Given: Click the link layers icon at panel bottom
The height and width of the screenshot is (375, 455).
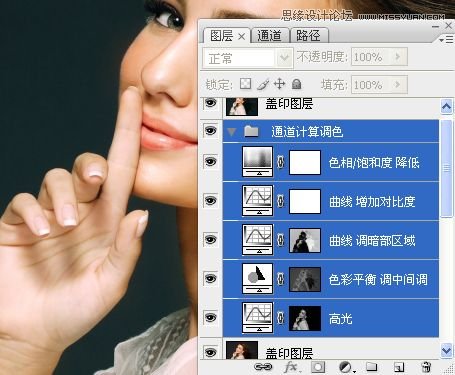Looking at the screenshot, I should 263,367.
